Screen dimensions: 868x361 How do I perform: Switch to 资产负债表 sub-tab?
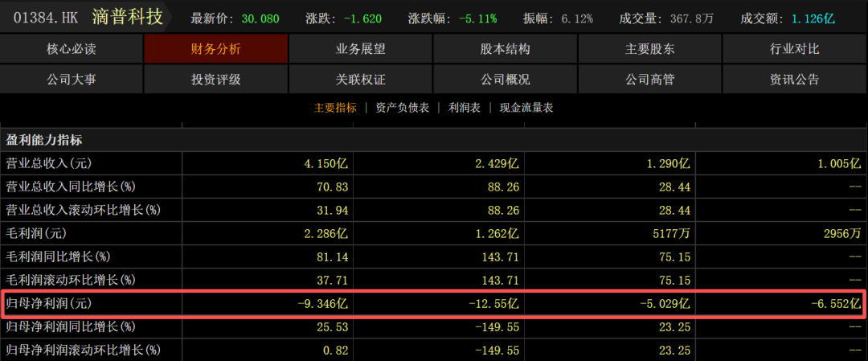402,108
